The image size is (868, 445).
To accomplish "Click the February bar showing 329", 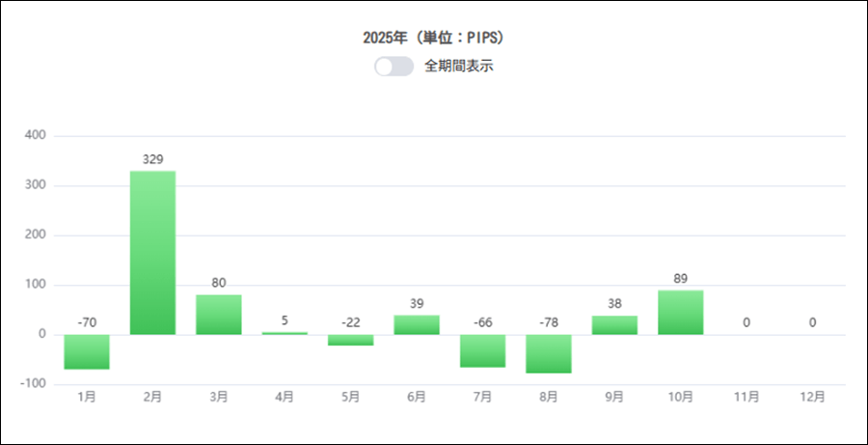I will 152,253.
